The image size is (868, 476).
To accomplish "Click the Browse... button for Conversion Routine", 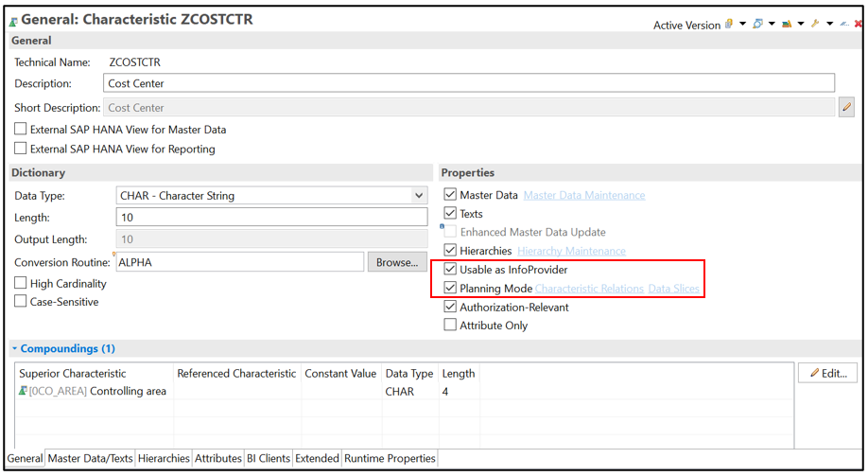I will pos(397,262).
